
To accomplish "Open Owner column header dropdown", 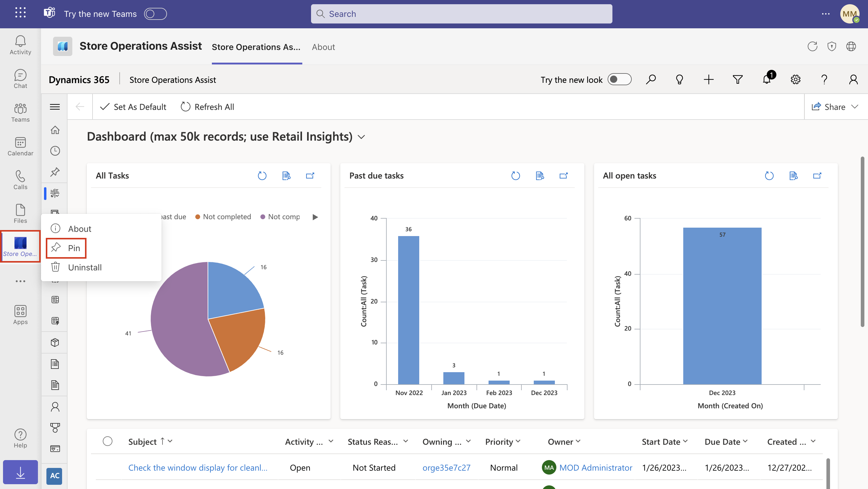I will click(578, 441).
